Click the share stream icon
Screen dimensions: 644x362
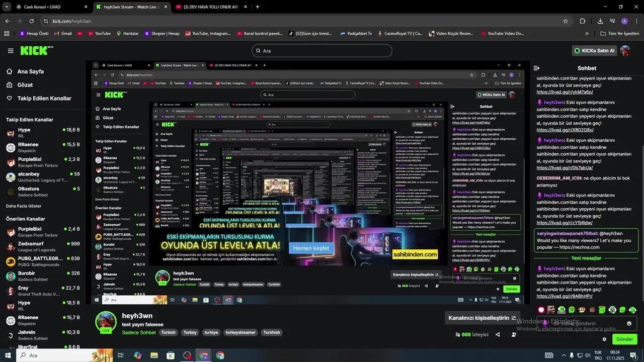coord(498,334)
